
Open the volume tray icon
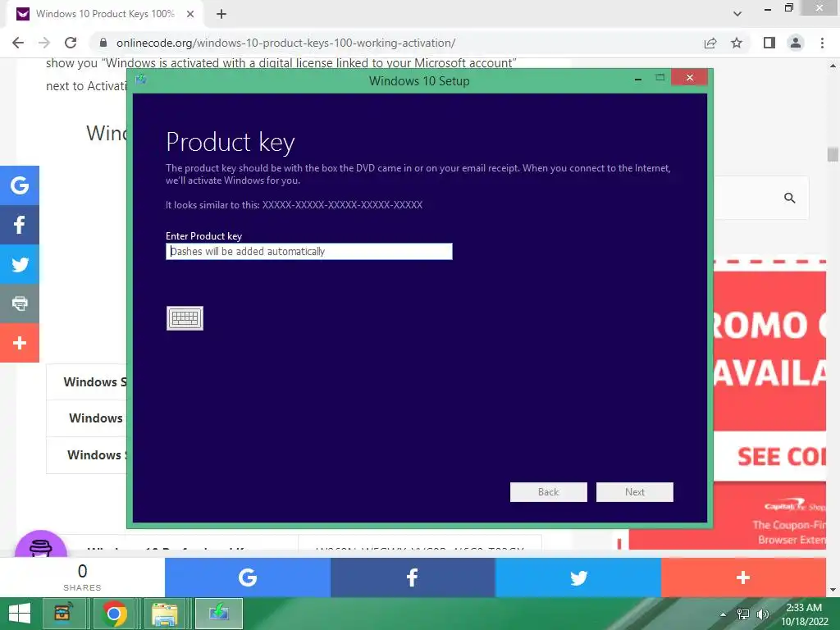pos(762,614)
